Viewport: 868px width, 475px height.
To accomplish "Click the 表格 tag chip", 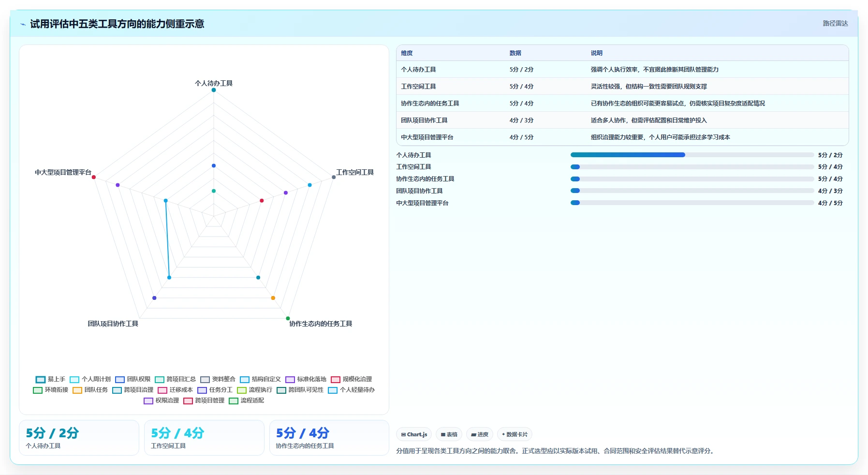I will tap(449, 434).
